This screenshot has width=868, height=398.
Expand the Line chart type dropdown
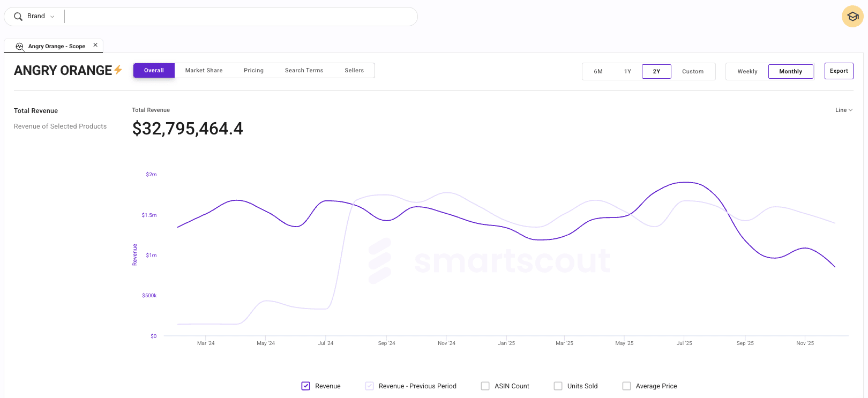(x=843, y=110)
